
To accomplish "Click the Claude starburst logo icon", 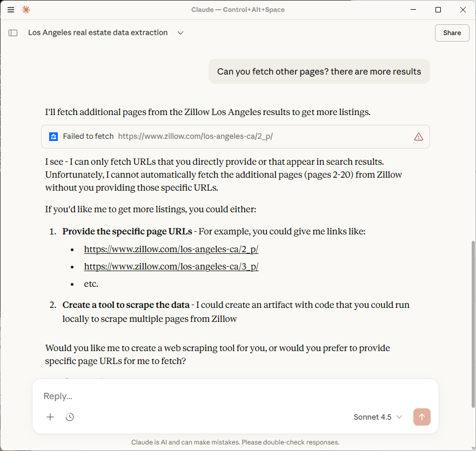I will point(26,10).
